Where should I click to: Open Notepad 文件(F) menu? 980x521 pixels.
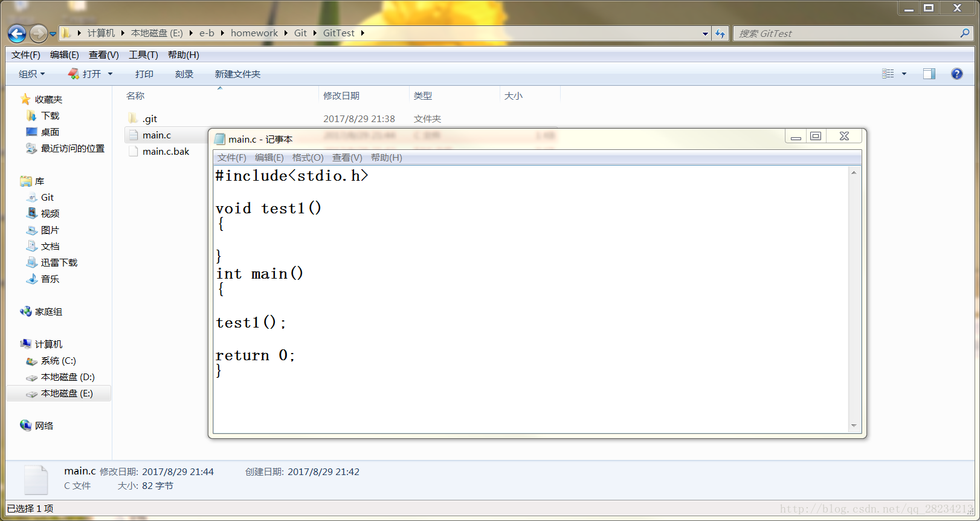(232, 158)
